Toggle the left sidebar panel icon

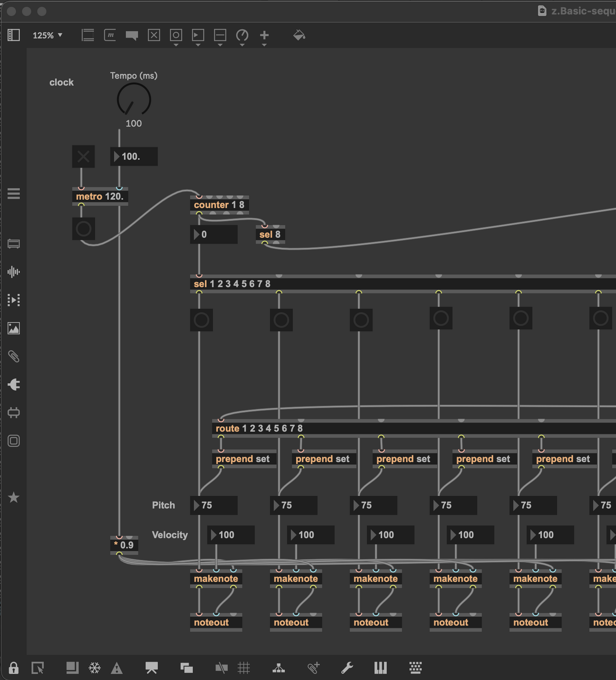[14, 35]
